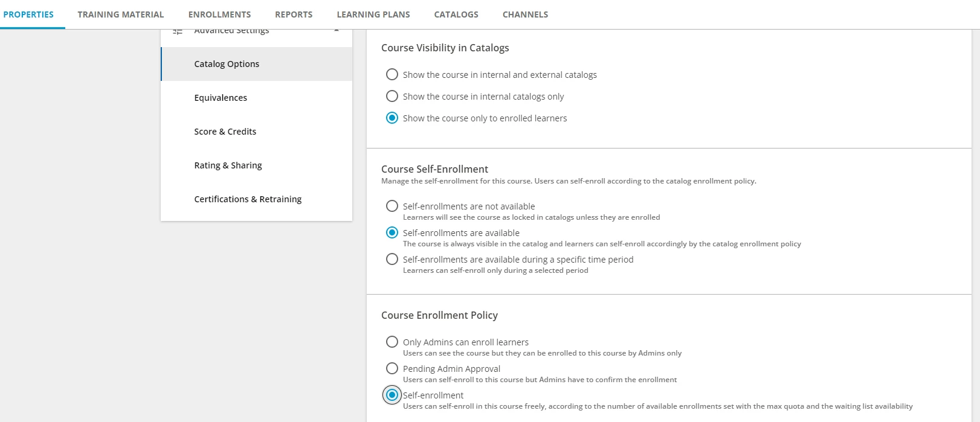Viewport: 980px width, 422px height.
Task: Select the Self-enrollment policy radio button
Action: [392, 395]
